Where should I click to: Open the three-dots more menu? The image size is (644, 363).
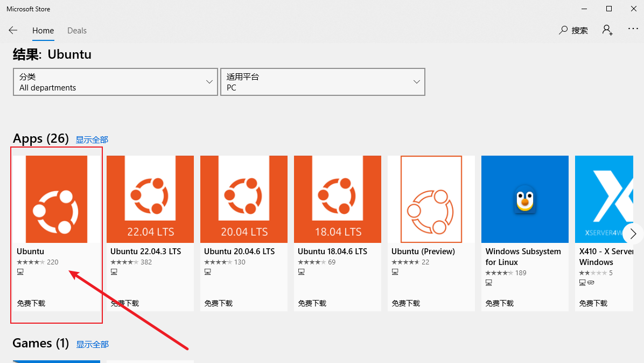coord(633,29)
